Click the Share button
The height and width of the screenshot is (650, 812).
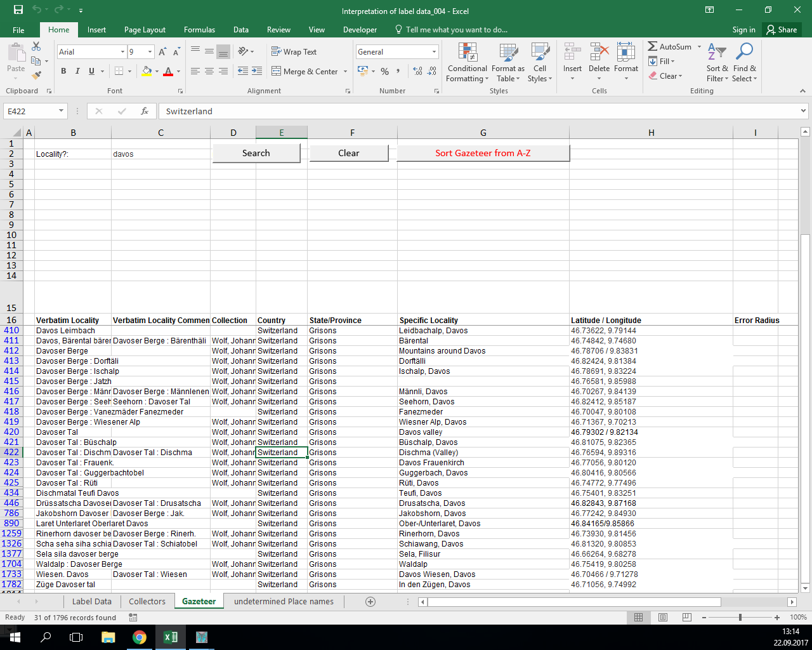pyautogui.click(x=782, y=30)
